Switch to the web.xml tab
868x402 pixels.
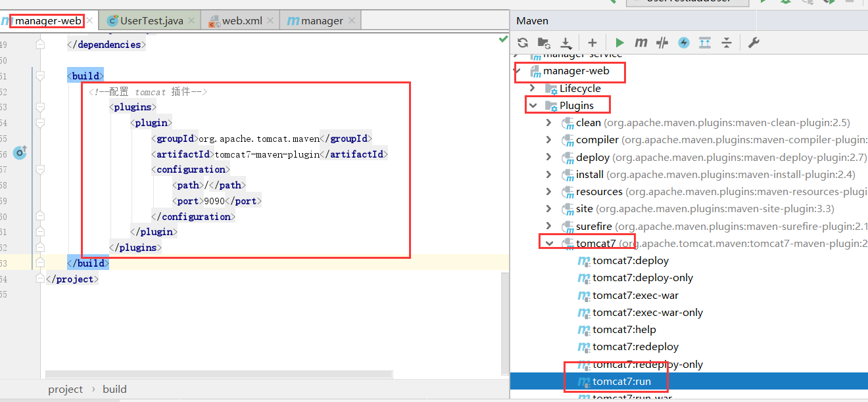pos(242,21)
